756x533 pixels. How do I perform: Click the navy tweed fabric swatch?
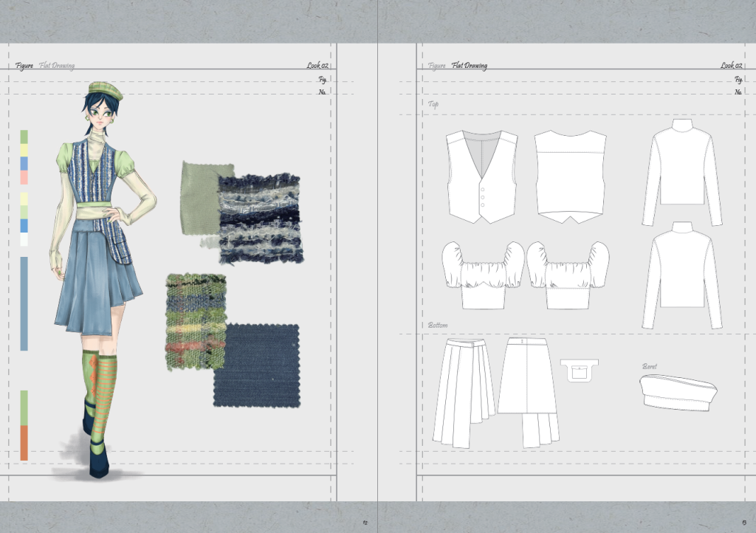(x=260, y=219)
